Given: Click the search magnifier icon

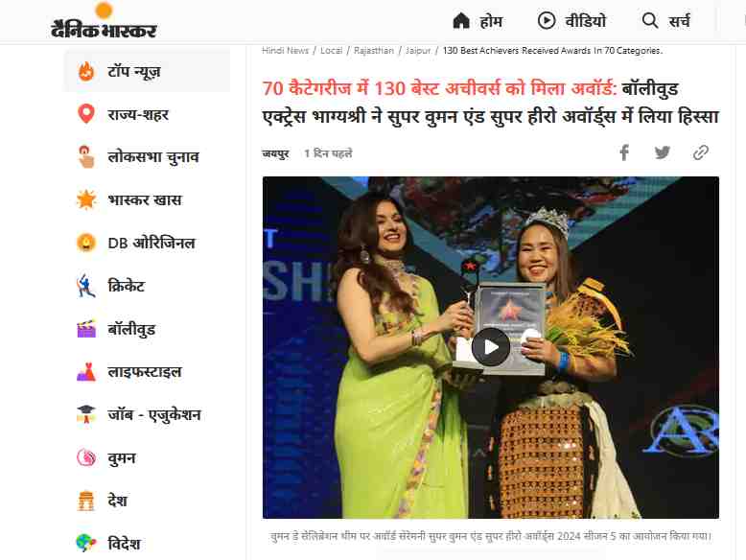Looking at the screenshot, I should pos(649,21).
